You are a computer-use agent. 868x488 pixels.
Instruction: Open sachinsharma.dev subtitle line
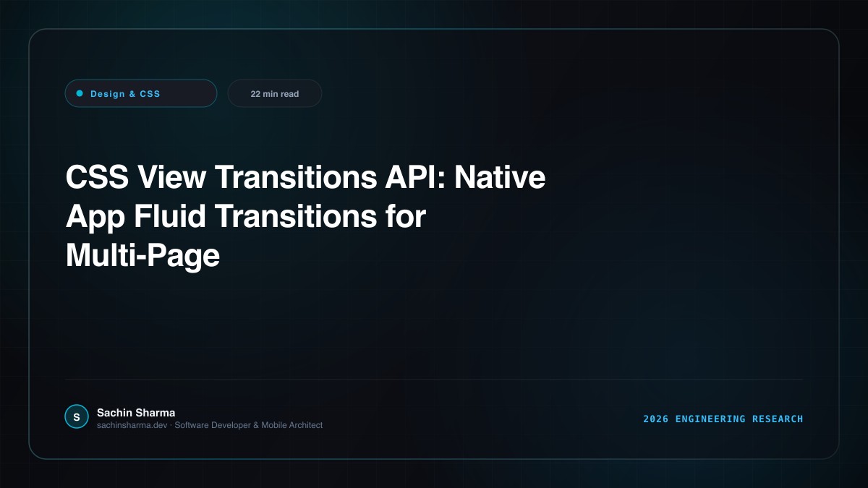(210, 425)
